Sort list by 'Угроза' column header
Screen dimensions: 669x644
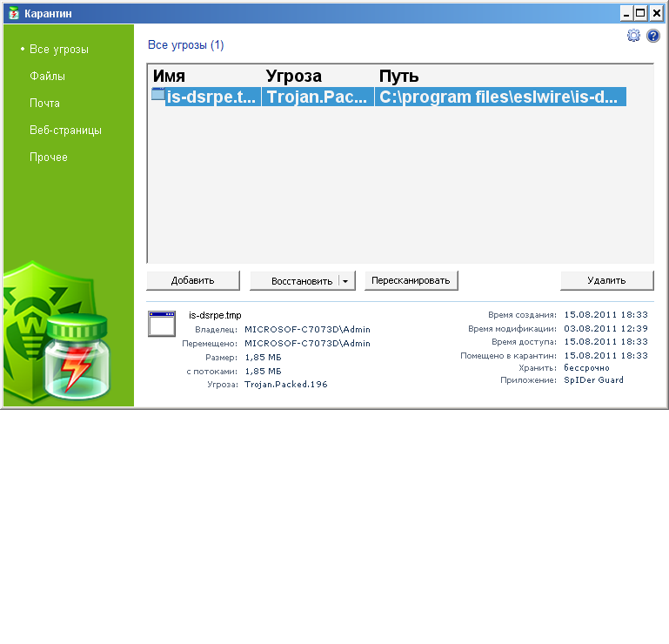coord(293,76)
